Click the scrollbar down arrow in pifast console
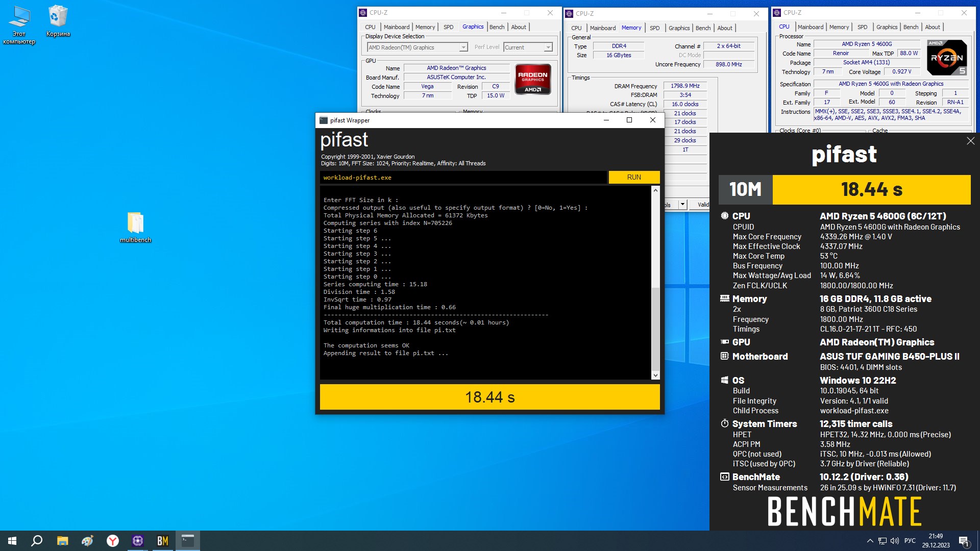Viewport: 980px width, 551px height. pos(655,375)
